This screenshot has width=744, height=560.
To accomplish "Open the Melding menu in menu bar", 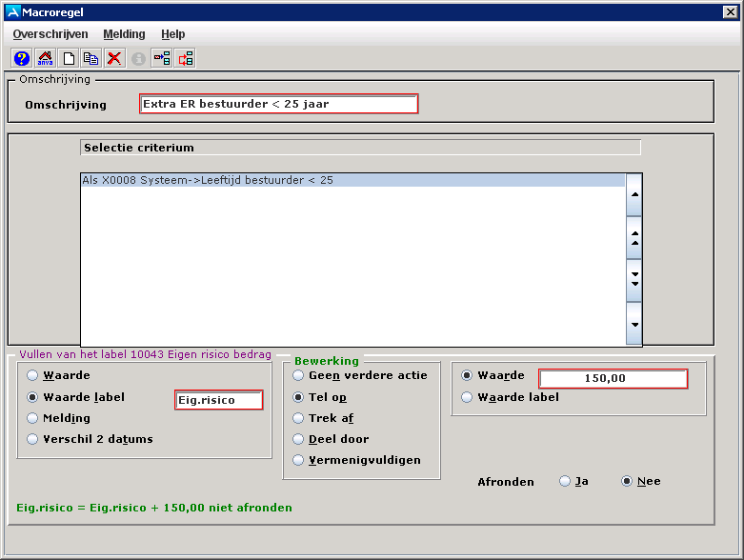I will (124, 34).
